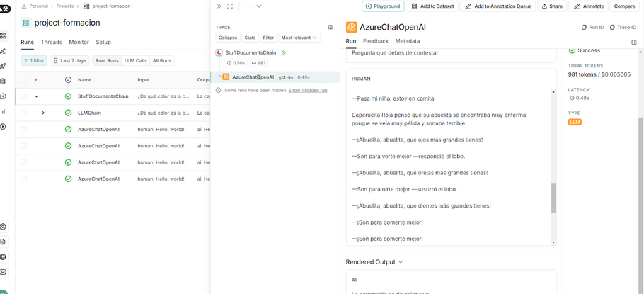Image resolution: width=644 pixels, height=294 pixels.
Task: Check the last AzureChatOpenAI row checkbox
Action: coord(24,179)
